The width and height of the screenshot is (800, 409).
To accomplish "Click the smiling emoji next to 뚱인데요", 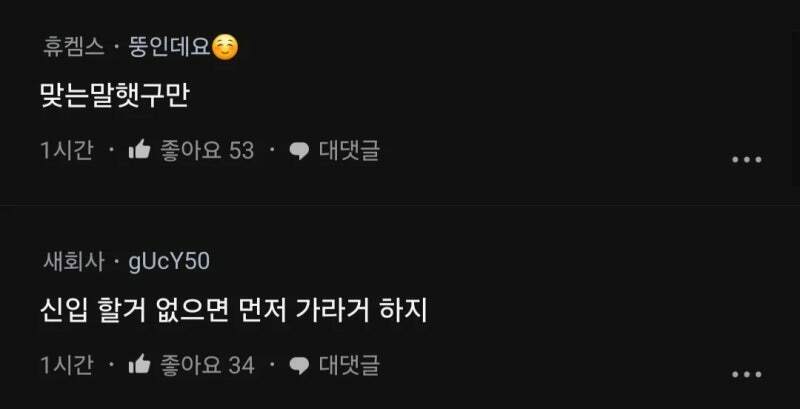I will pos(224,49).
